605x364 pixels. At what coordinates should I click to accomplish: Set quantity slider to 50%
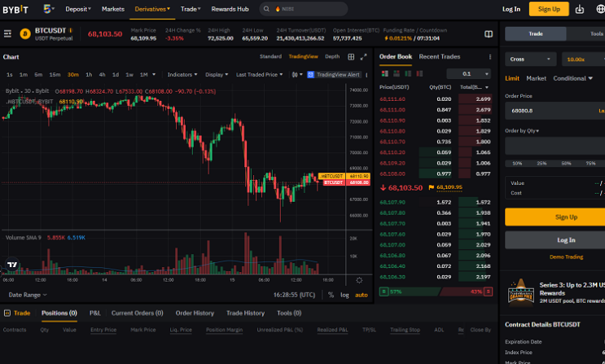tap(566, 164)
